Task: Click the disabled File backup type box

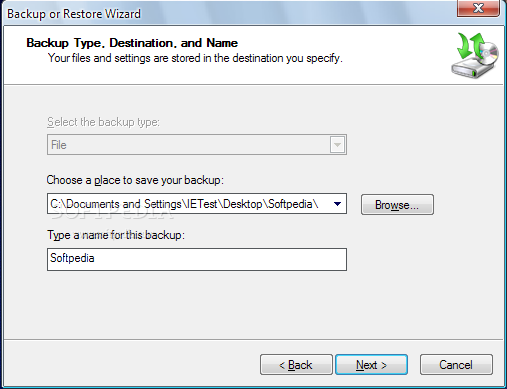Action: [197, 145]
